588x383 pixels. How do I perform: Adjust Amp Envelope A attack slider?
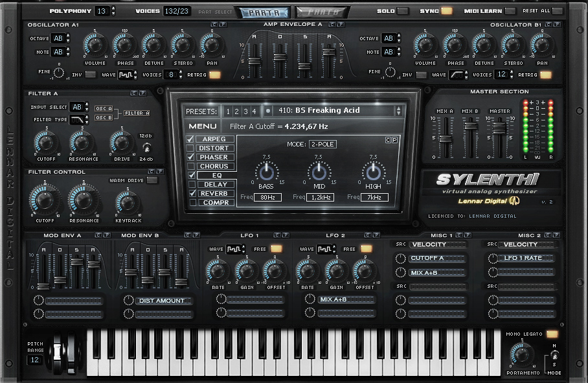[254, 61]
